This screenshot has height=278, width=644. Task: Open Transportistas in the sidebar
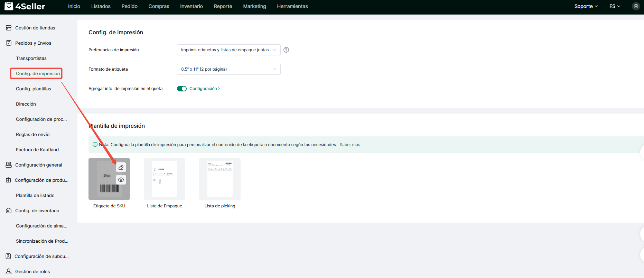click(31, 58)
